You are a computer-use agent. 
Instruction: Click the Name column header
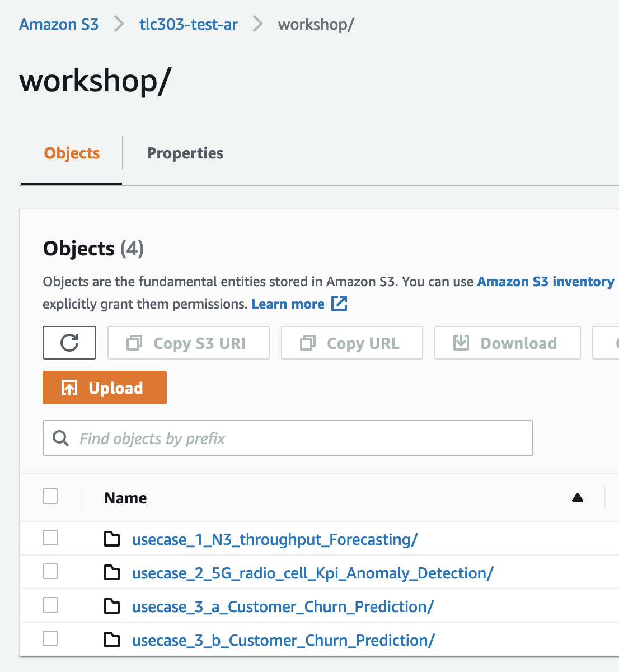125,498
